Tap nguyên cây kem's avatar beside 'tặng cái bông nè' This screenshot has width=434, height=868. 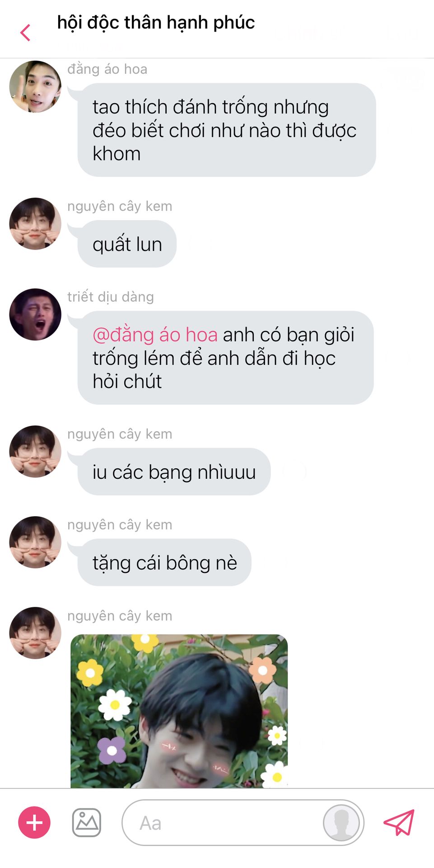35,542
